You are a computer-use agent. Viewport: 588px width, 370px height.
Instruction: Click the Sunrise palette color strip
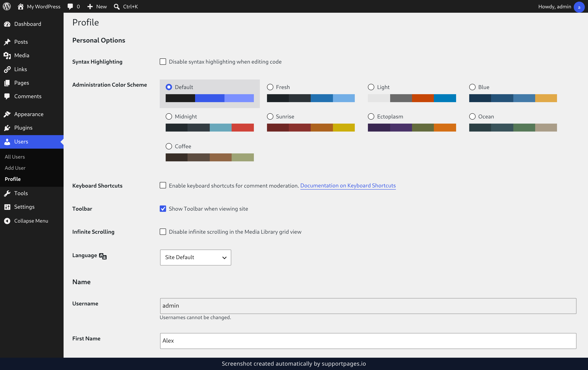tap(311, 128)
